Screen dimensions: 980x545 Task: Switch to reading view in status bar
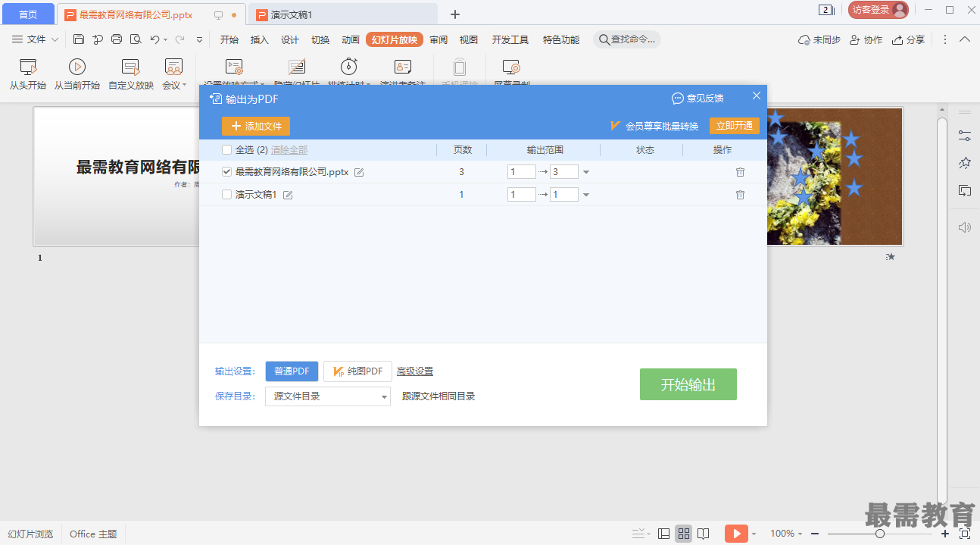(x=704, y=534)
